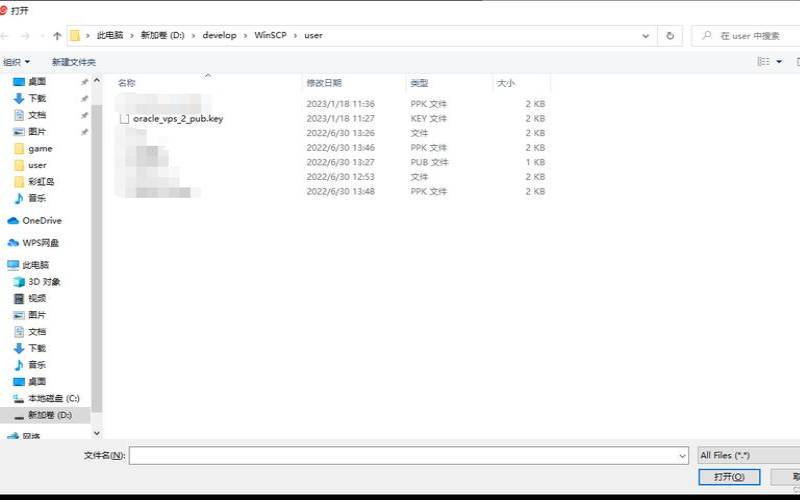Open 本地磁盘 (C:) in the navigation pane
The width and height of the screenshot is (800, 500).
pyautogui.click(x=54, y=398)
